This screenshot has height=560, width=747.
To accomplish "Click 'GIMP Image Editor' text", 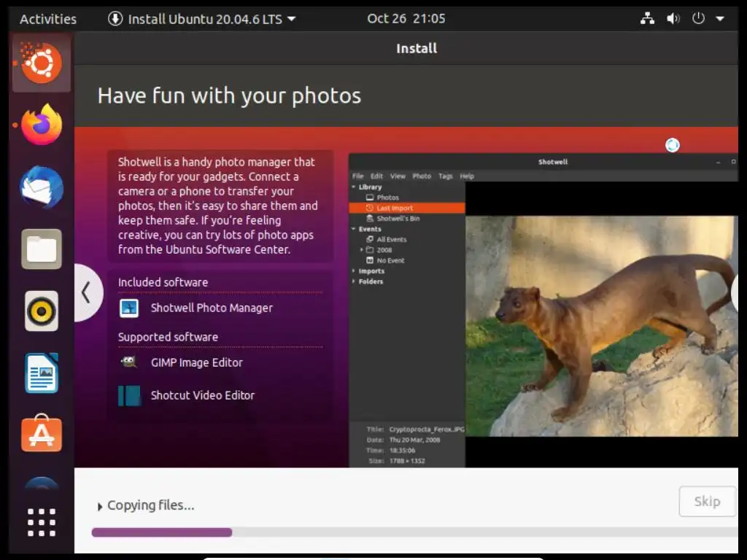I will [x=197, y=362].
